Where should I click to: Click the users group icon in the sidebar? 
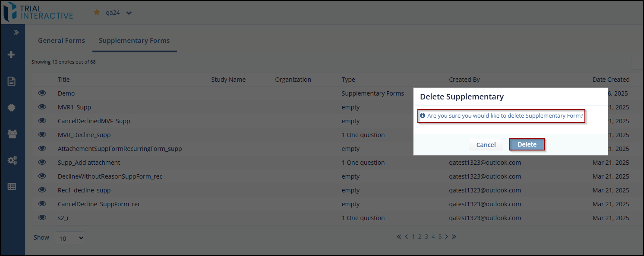point(12,134)
